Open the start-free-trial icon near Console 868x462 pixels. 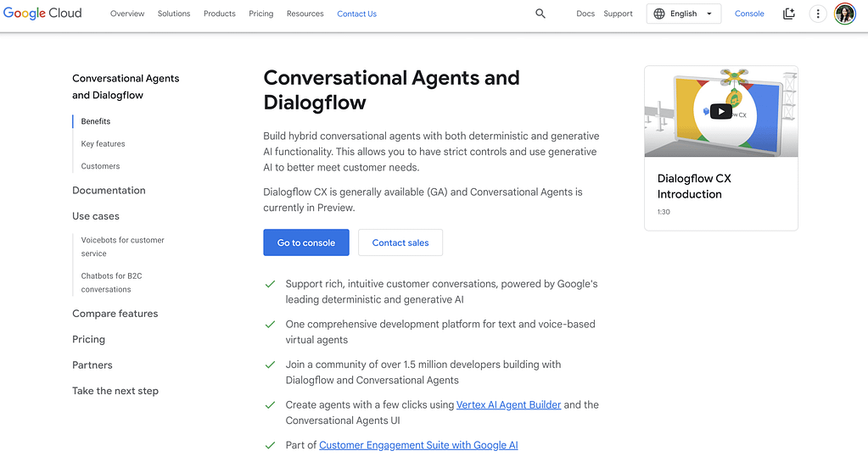(x=789, y=14)
